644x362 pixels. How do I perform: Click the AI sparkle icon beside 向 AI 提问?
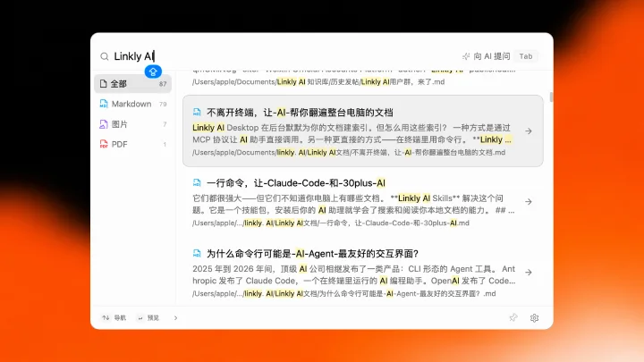point(466,56)
